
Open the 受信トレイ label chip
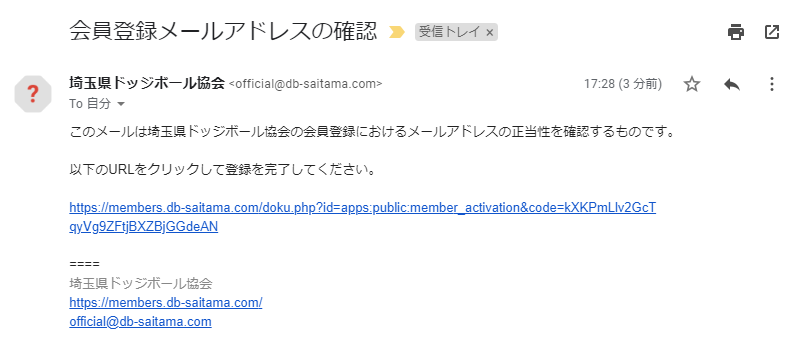click(449, 32)
